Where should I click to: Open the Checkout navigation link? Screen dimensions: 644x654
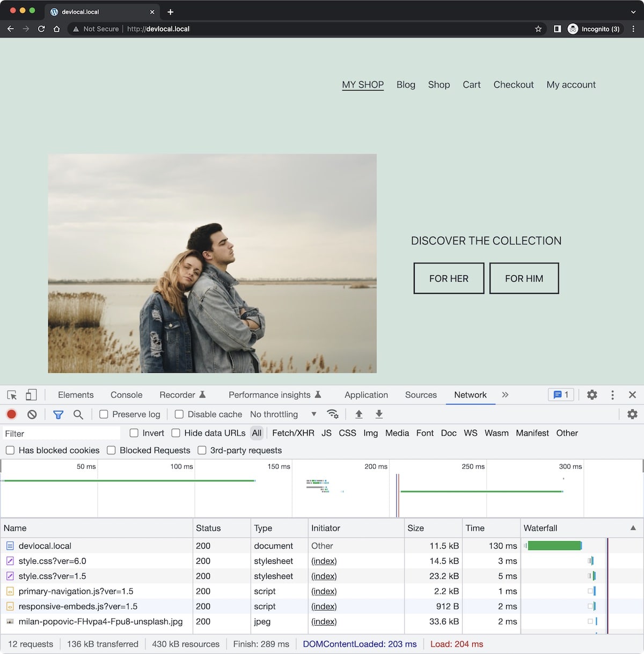[514, 85]
